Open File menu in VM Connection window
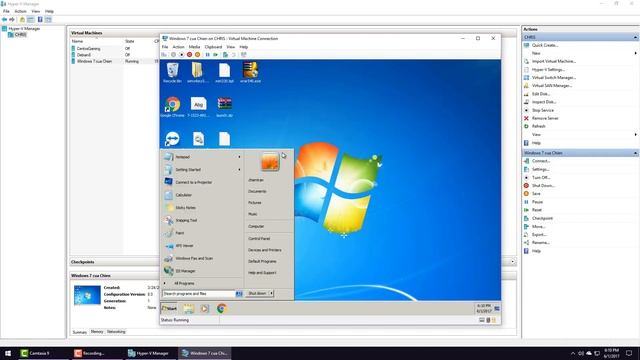Viewport: 640px width, 360px height. (165, 47)
